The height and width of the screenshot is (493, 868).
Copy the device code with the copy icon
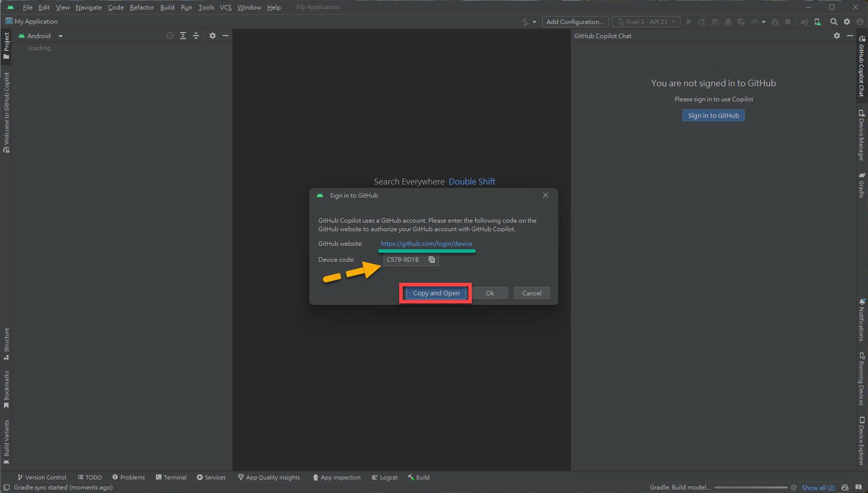click(x=431, y=260)
